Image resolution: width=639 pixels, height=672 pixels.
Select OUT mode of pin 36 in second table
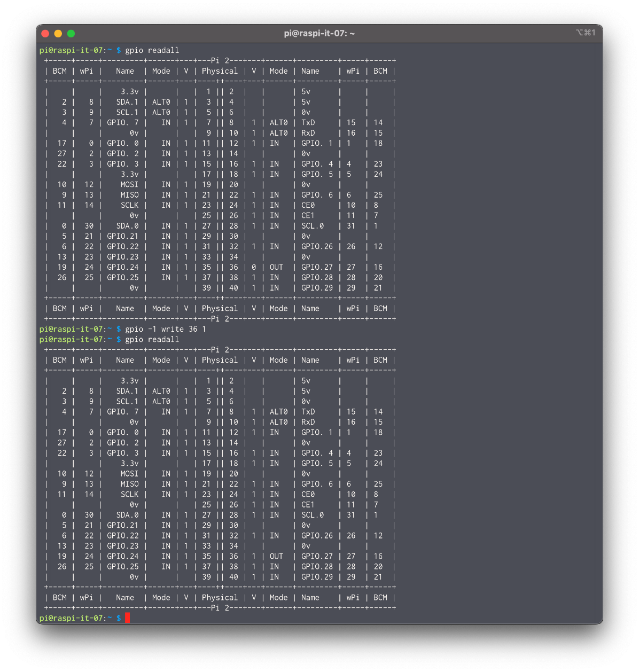pos(276,556)
